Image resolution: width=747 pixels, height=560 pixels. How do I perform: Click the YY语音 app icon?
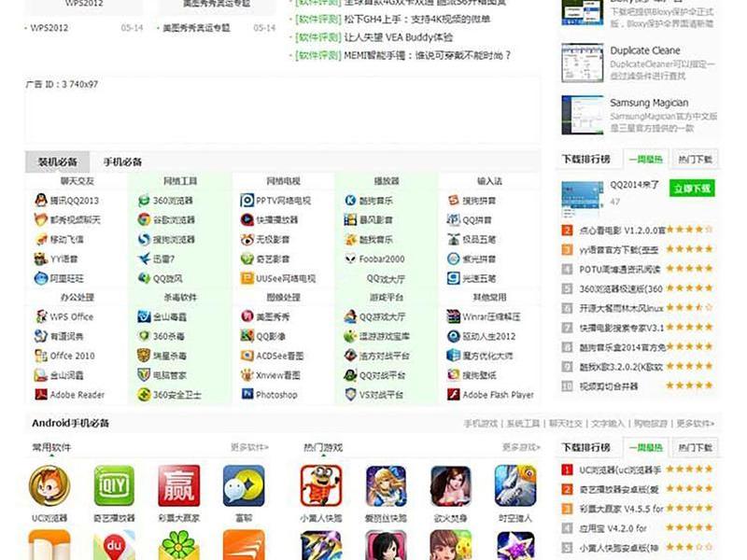(x=41, y=259)
